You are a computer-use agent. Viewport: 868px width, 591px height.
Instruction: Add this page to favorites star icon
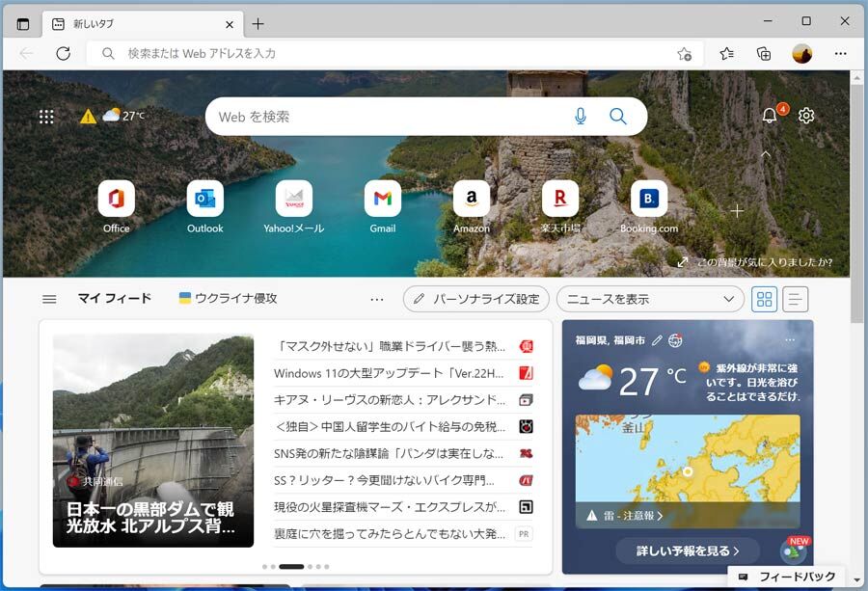[x=684, y=54]
